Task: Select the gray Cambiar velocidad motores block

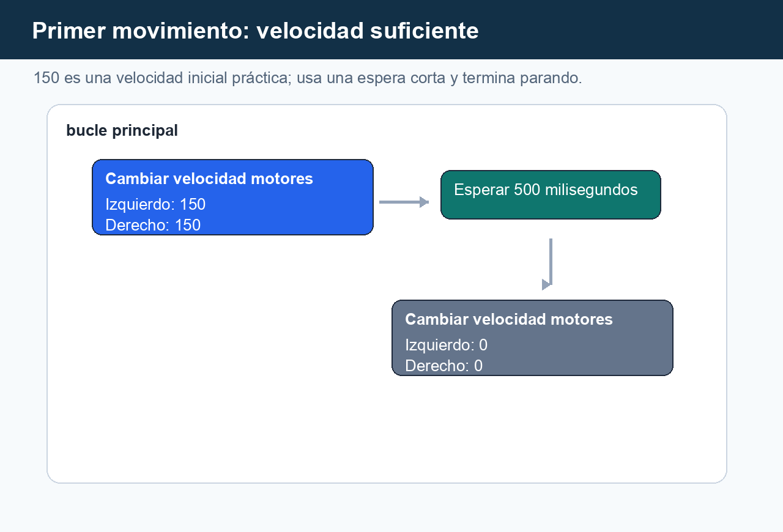Action: (532, 338)
